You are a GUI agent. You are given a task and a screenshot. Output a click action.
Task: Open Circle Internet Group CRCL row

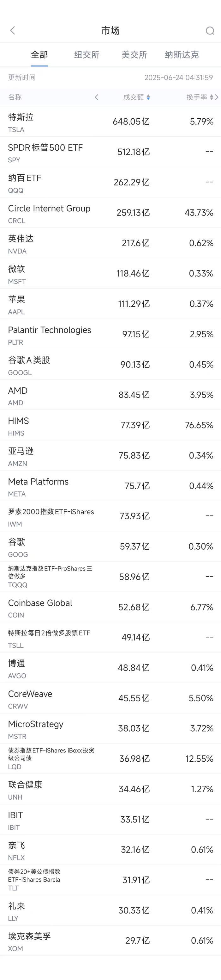(x=110, y=213)
